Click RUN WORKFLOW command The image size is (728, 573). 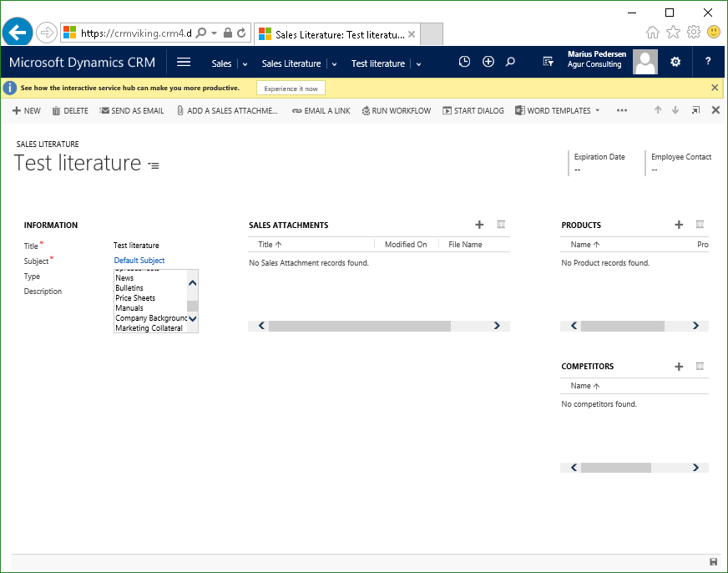[396, 110]
